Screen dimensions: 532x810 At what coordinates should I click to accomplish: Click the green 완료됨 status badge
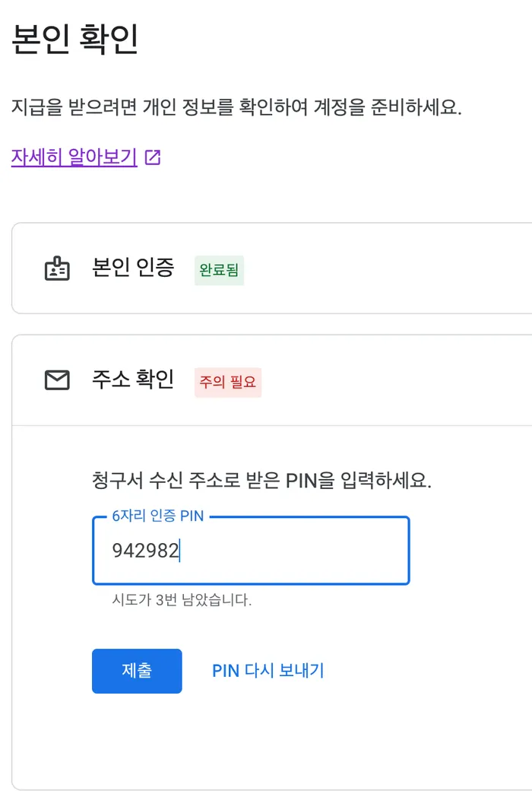pyautogui.click(x=219, y=270)
